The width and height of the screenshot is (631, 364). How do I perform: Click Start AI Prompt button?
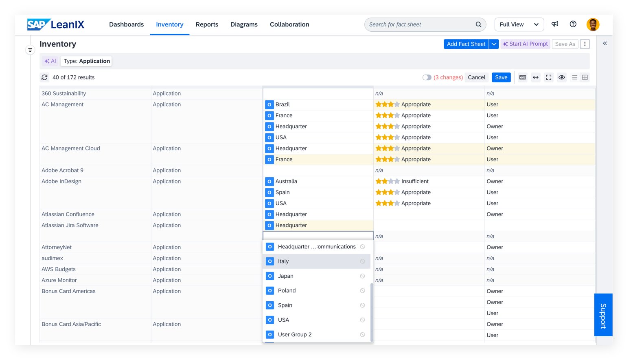point(525,44)
